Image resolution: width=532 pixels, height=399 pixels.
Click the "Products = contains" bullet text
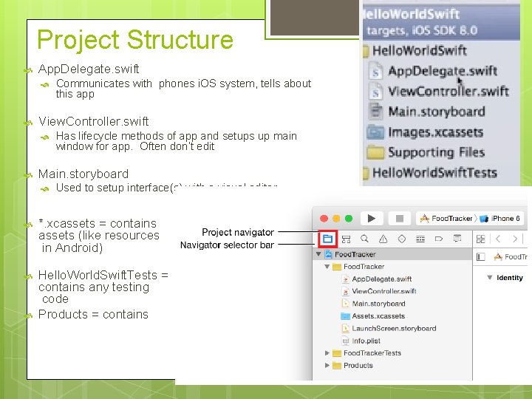click(x=93, y=314)
